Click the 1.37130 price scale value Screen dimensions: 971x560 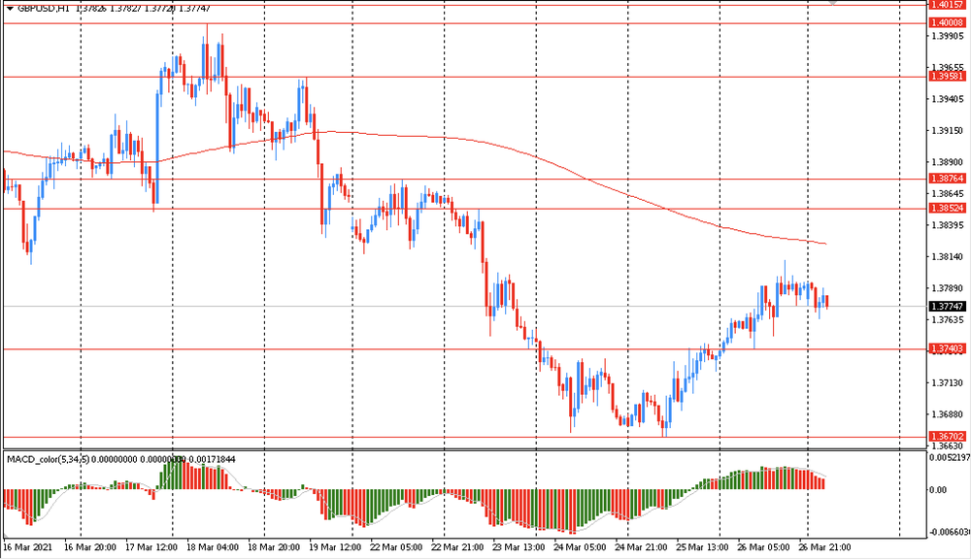point(948,383)
